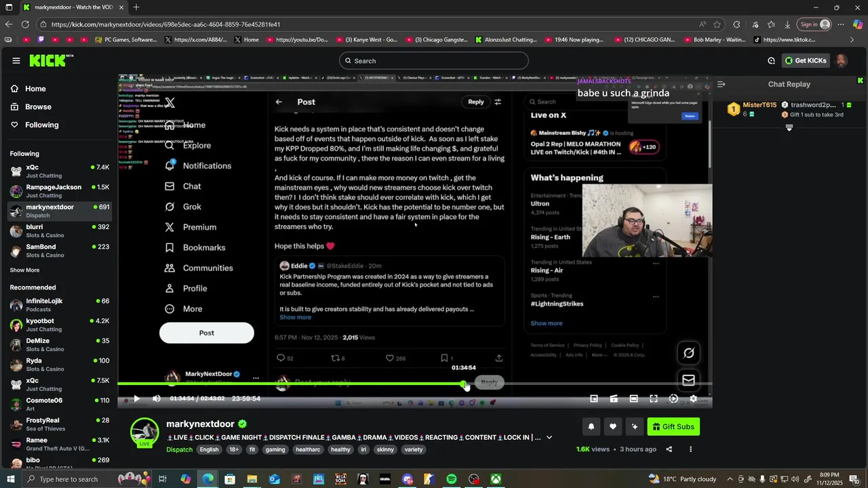Reload the page in the browser
The image size is (868, 488).
(x=25, y=24)
